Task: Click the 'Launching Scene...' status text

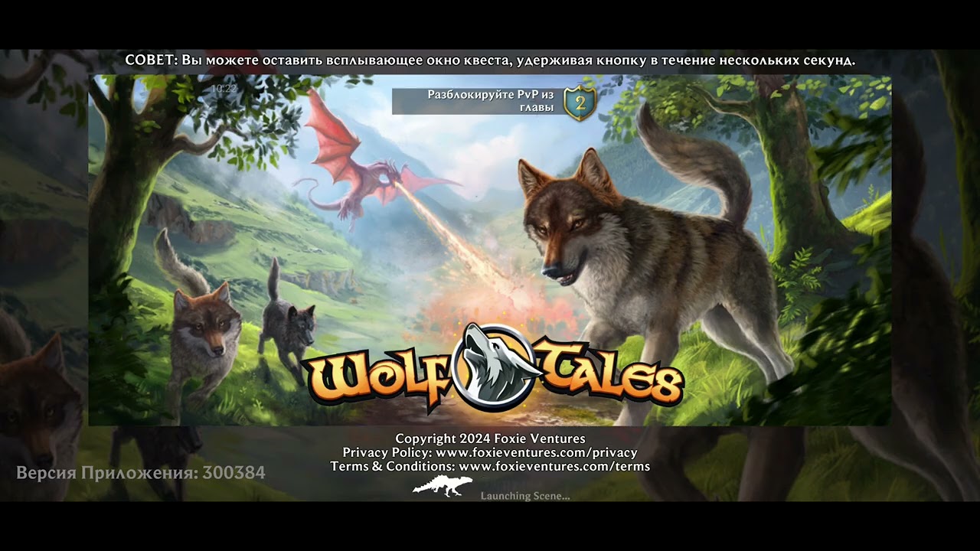Action: point(525,496)
